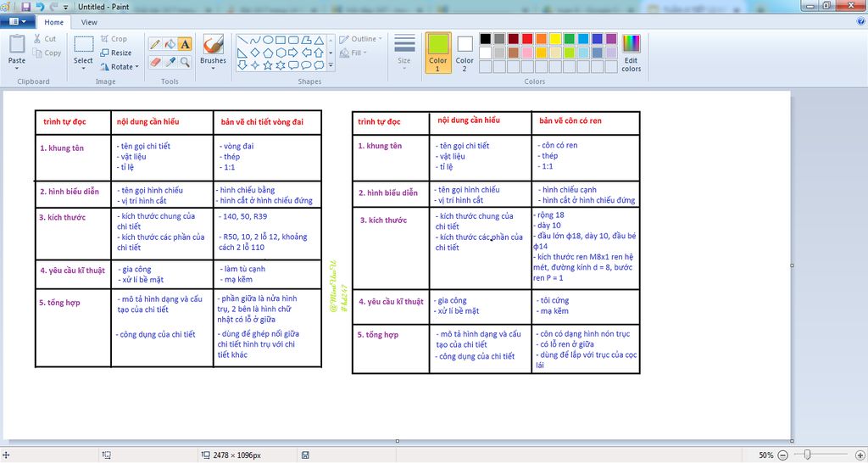Choose the Triangle shape
The width and height of the screenshot is (868, 463).
pos(319,41)
